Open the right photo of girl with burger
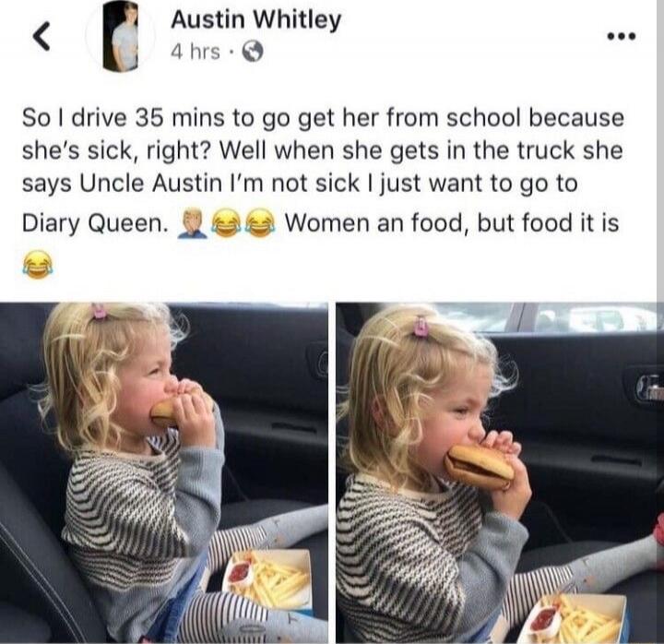Viewport: 664px width, 644px height. (500, 472)
